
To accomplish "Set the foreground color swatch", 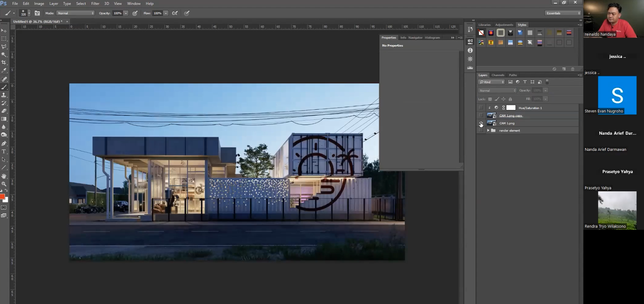I will point(2,197).
